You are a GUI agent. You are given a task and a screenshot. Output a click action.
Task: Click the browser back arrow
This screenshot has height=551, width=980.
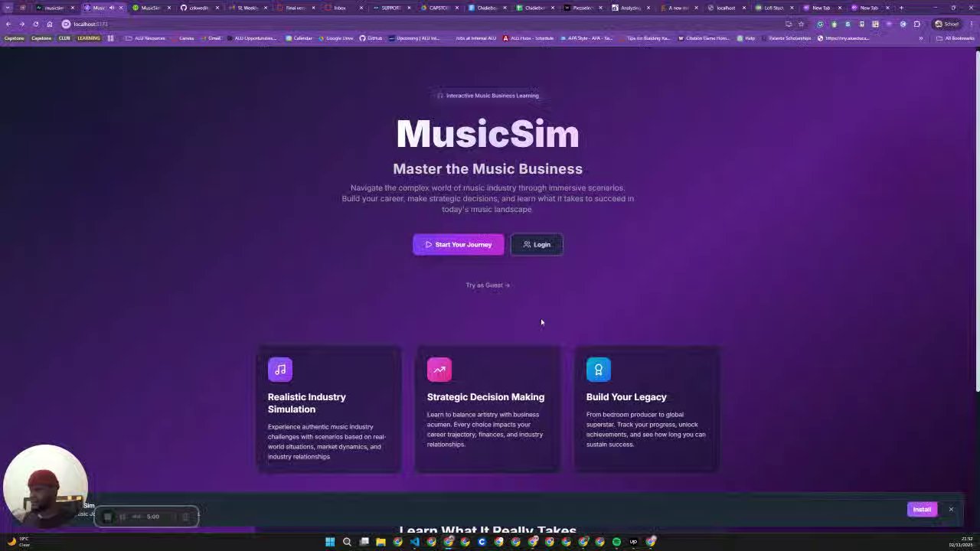8,24
